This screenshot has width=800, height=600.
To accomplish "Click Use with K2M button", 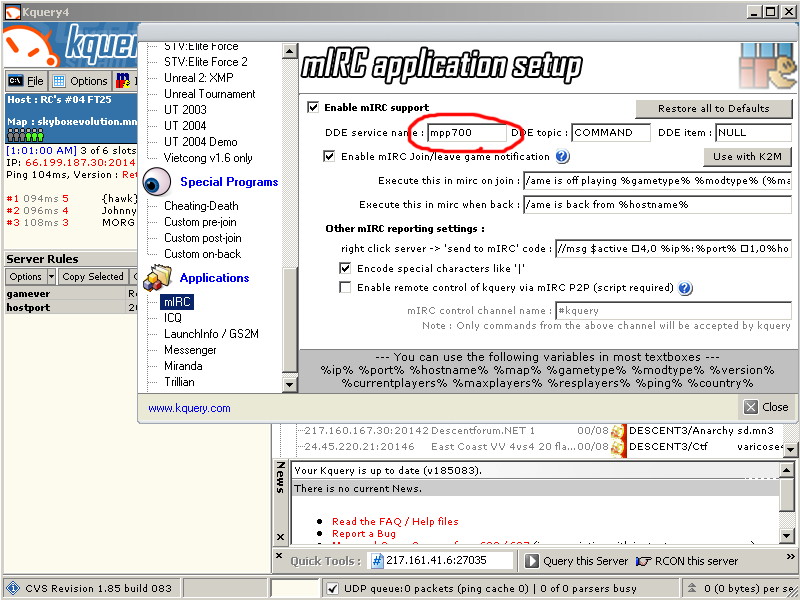I will [747, 157].
